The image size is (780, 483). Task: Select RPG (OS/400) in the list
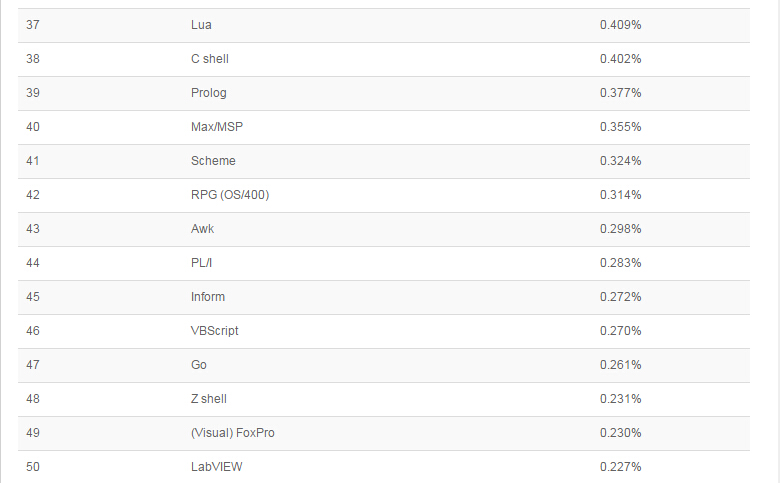(x=229, y=195)
